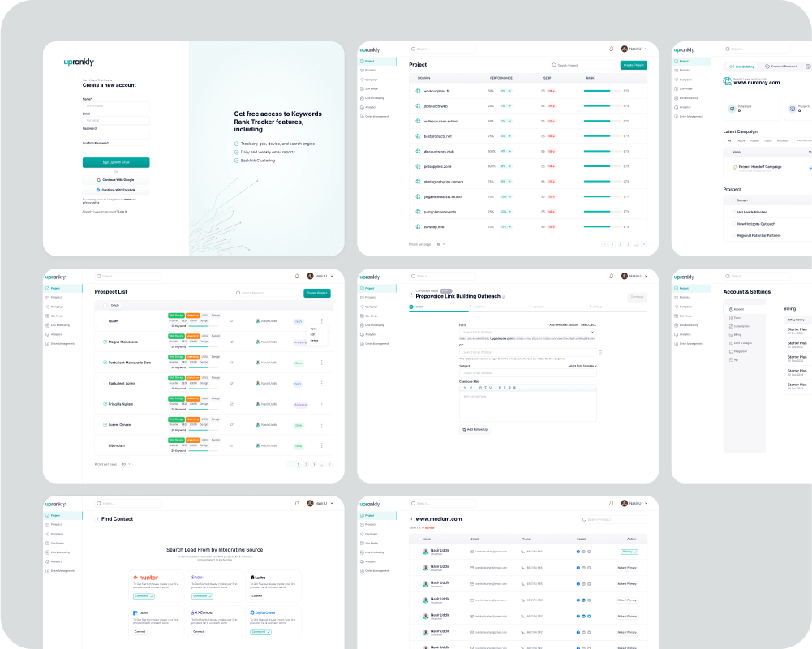The width and height of the screenshot is (812, 649).
Task: Select Delete from the prospect context menu
Action: [313, 341]
